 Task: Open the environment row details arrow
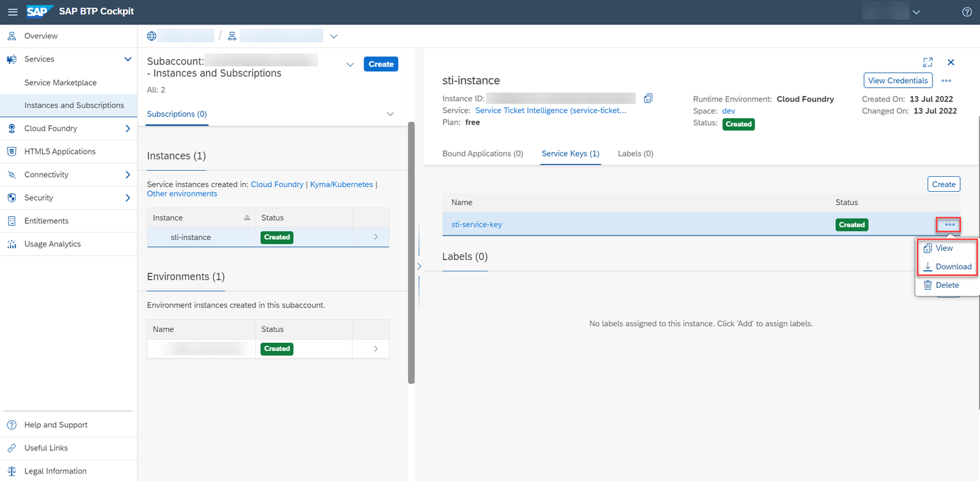pyautogui.click(x=376, y=349)
